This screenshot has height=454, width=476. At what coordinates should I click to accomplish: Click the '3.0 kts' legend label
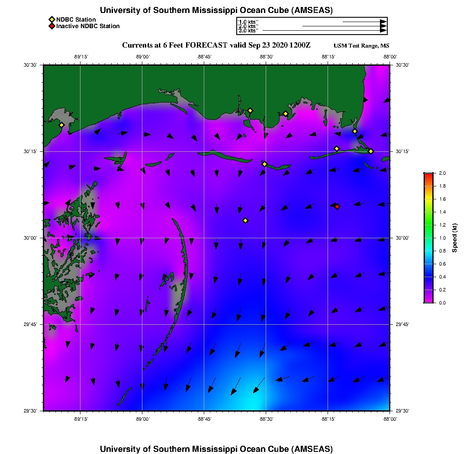tap(248, 31)
